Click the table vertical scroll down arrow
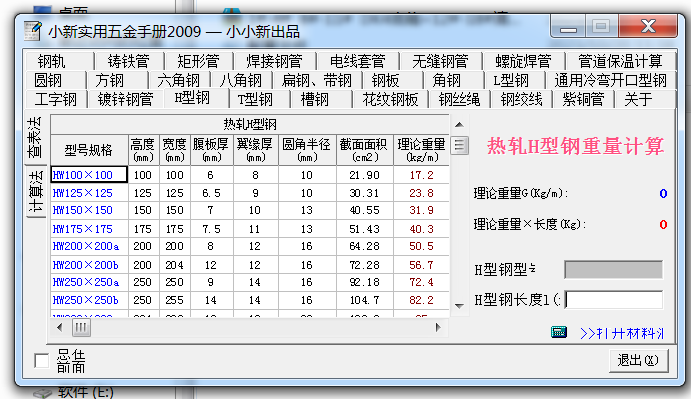This screenshot has width=691, height=399. (459, 306)
